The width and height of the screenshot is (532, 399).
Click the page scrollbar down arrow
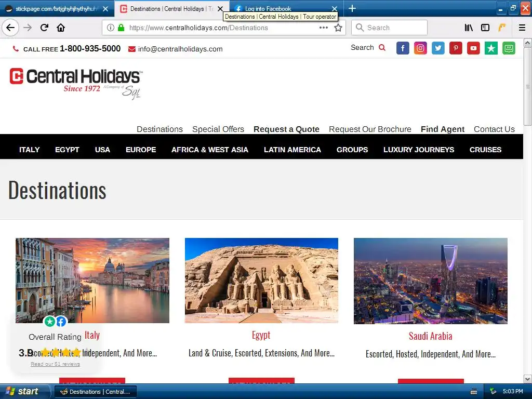pyautogui.click(x=527, y=379)
